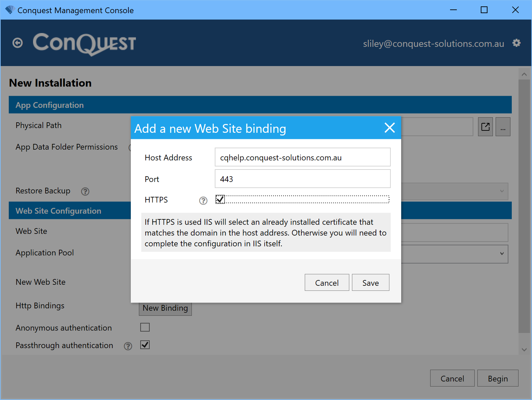Click the Web Site Configuration section header

[260, 211]
